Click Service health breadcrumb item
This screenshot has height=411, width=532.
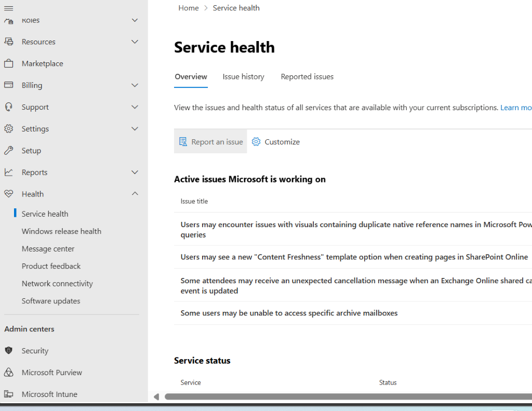coord(236,8)
